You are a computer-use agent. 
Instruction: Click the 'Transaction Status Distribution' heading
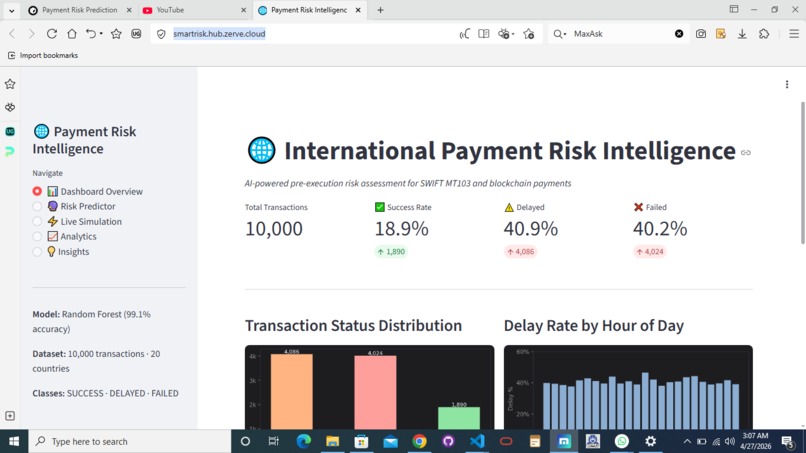coord(353,325)
